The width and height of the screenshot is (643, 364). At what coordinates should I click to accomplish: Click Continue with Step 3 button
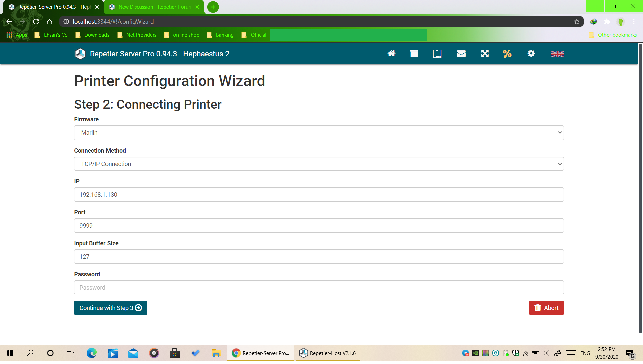111,307
